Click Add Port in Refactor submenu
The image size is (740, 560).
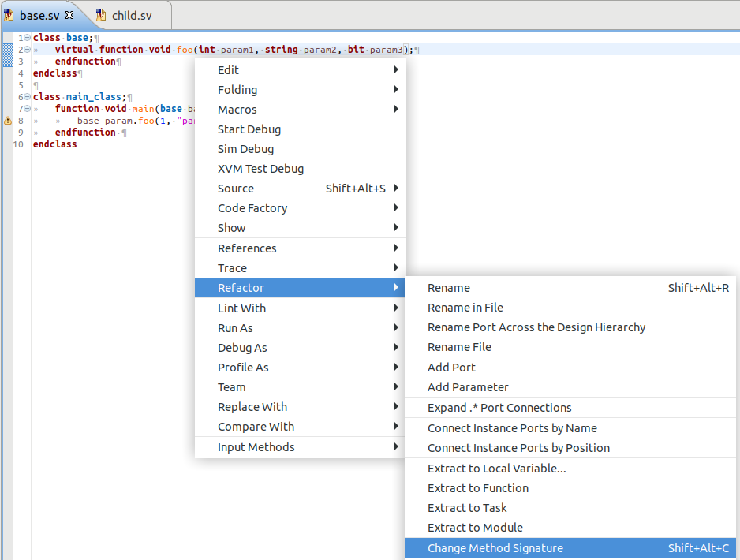[451, 368]
